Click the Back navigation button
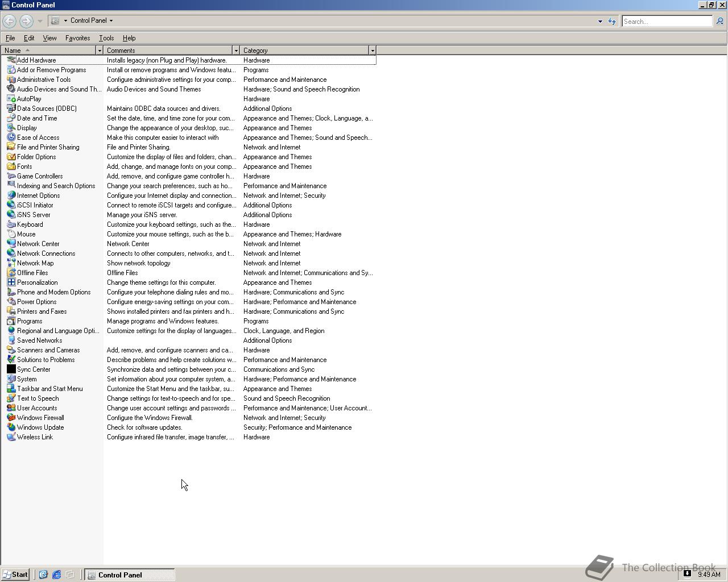Screen dimensions: 728x582 (9, 21)
